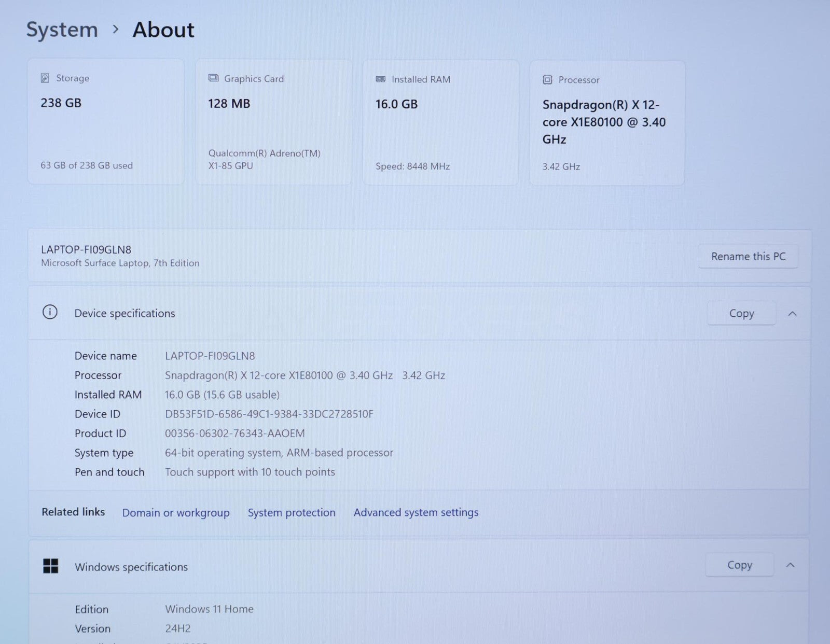Open the Graphics Card 128 MB card
The height and width of the screenshot is (644, 830).
[x=273, y=122]
